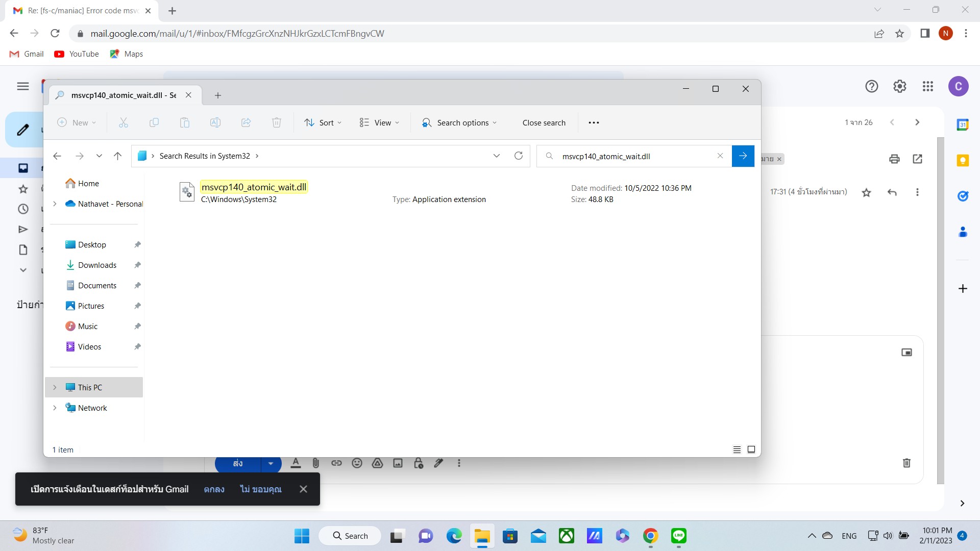Rename the file using the Rename icon

pos(215,122)
